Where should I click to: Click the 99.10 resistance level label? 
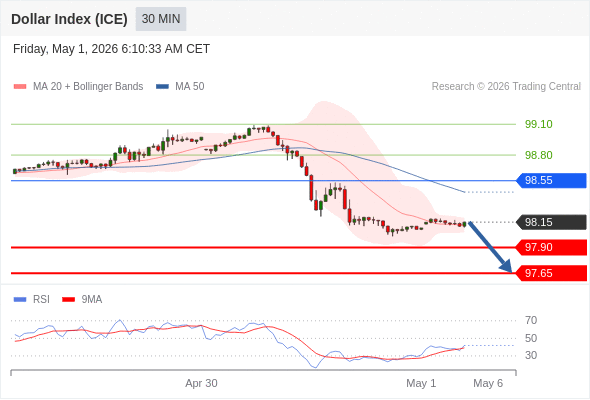click(x=538, y=124)
